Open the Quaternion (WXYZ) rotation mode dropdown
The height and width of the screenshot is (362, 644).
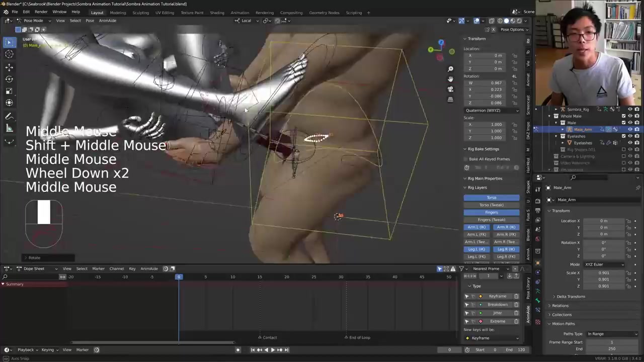(492, 111)
